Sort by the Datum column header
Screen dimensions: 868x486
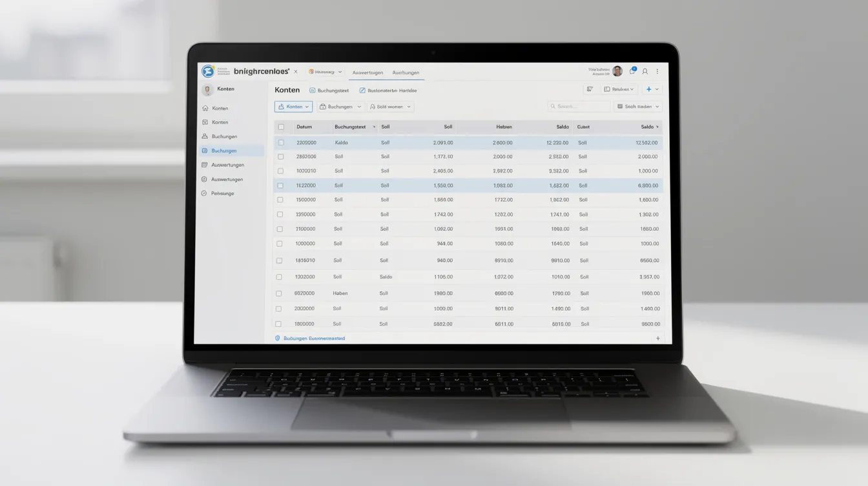pos(304,127)
